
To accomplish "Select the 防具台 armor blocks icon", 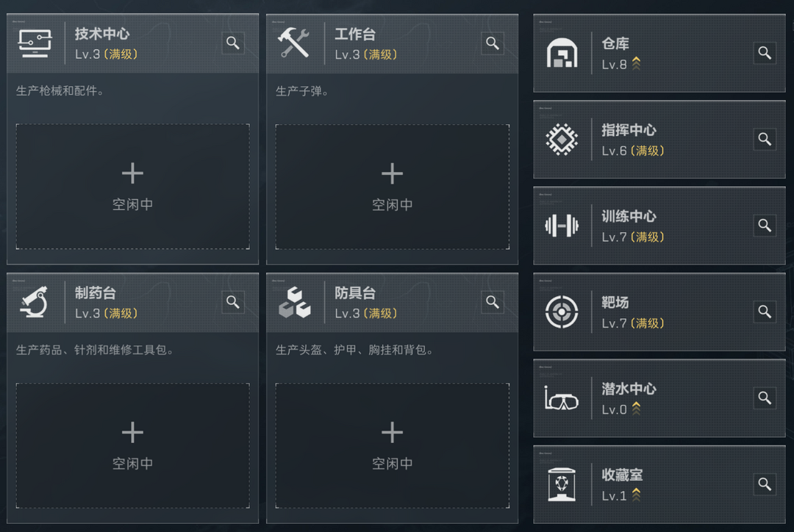I will click(x=295, y=302).
